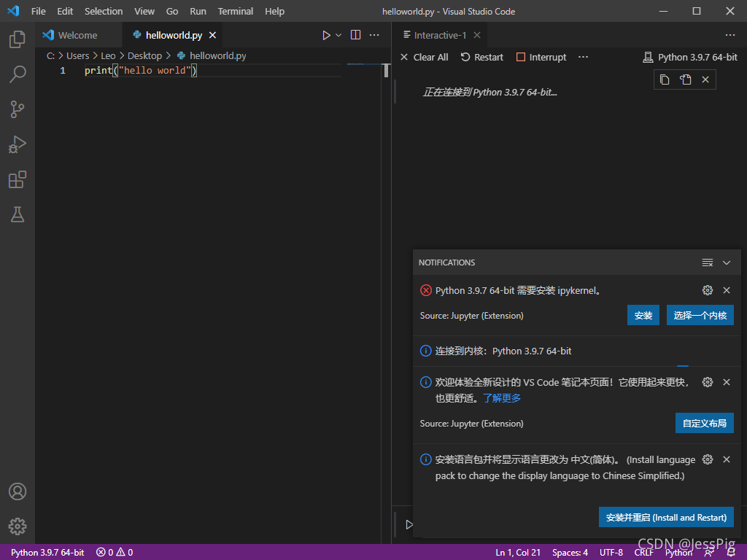Run the interactive input cell play icon
Image resolution: width=747 pixels, height=560 pixels.
(409, 524)
